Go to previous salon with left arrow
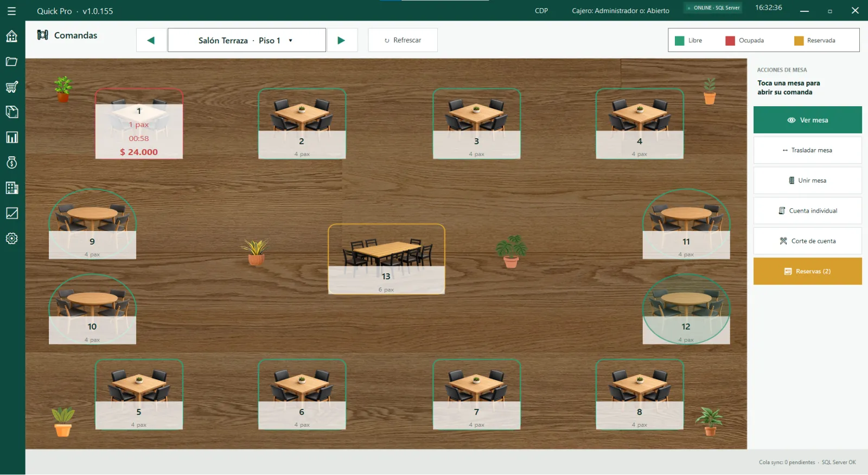 coord(151,40)
